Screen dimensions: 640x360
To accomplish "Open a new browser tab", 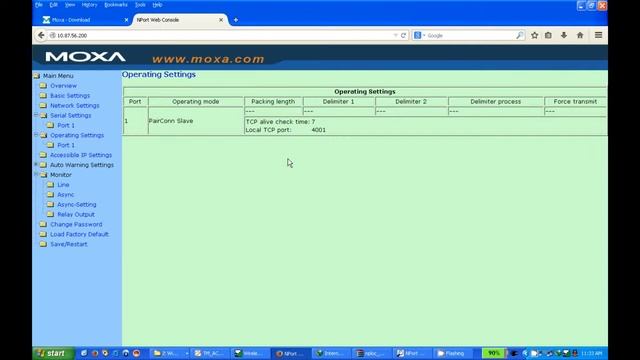I will (236, 20).
